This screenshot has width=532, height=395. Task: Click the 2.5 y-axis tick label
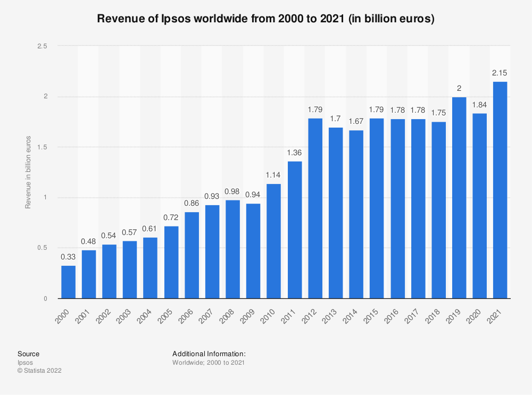pyautogui.click(x=42, y=46)
